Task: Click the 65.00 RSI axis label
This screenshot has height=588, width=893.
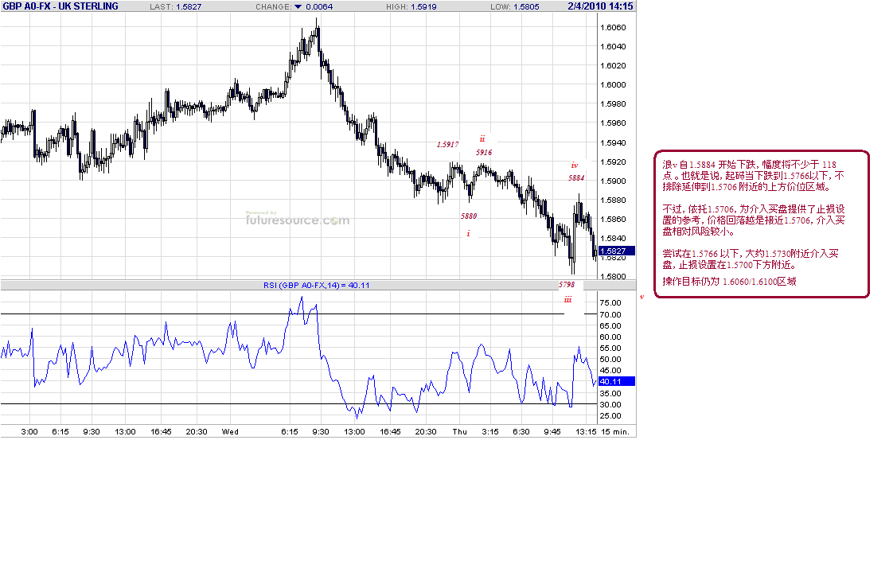Action: point(610,326)
